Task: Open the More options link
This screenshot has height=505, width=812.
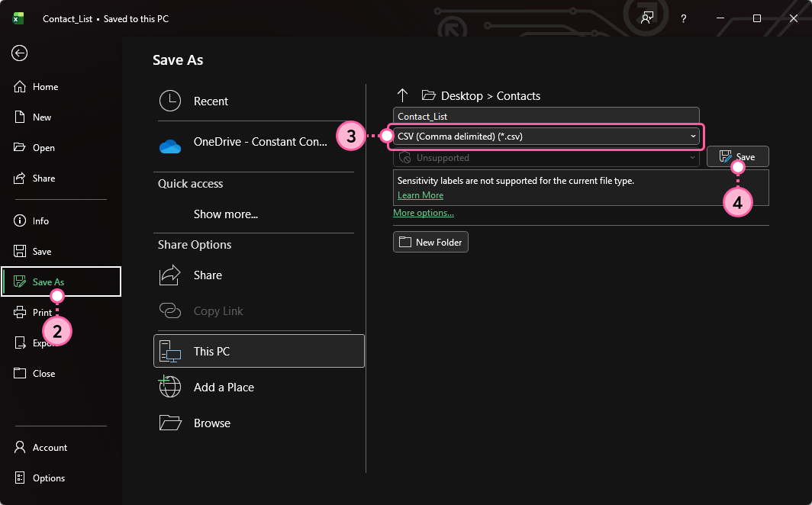Action: coord(424,213)
